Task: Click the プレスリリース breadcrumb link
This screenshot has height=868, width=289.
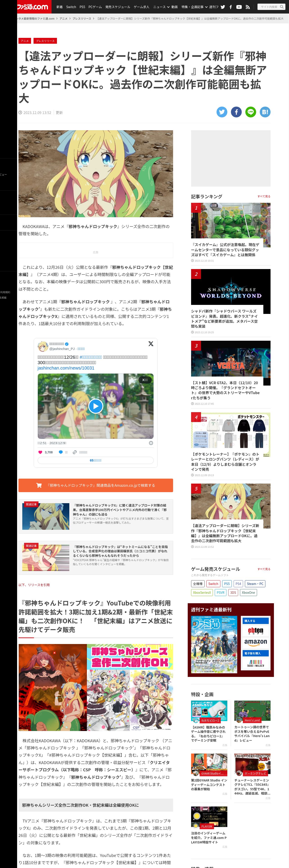Action: point(82,18)
